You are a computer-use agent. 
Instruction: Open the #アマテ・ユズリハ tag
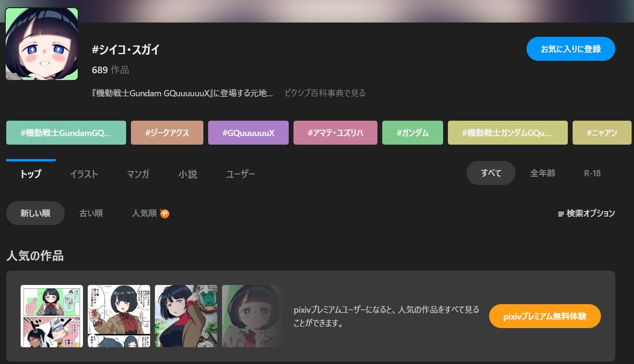pos(335,133)
